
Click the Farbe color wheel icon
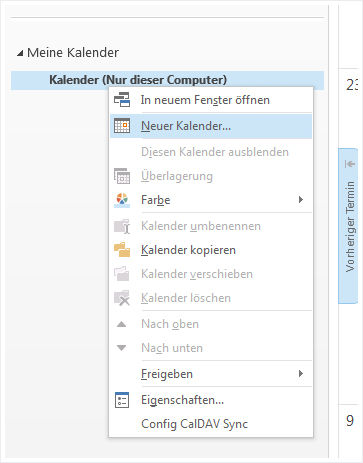pyautogui.click(x=122, y=200)
